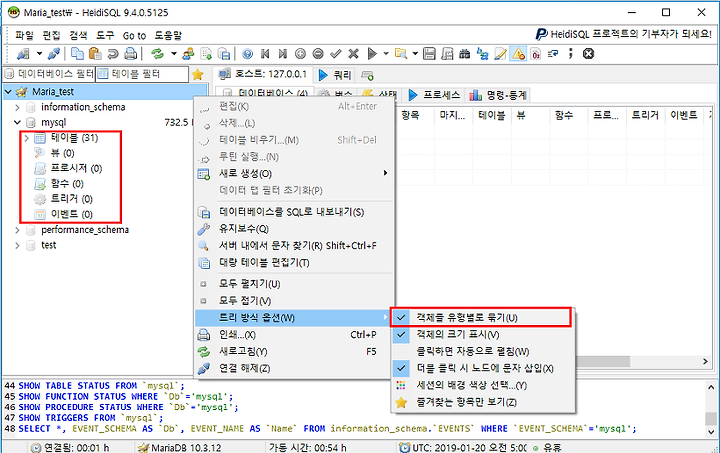Click the PayPal donate logo icon
The height and width of the screenshot is (453, 720).
click(x=541, y=34)
